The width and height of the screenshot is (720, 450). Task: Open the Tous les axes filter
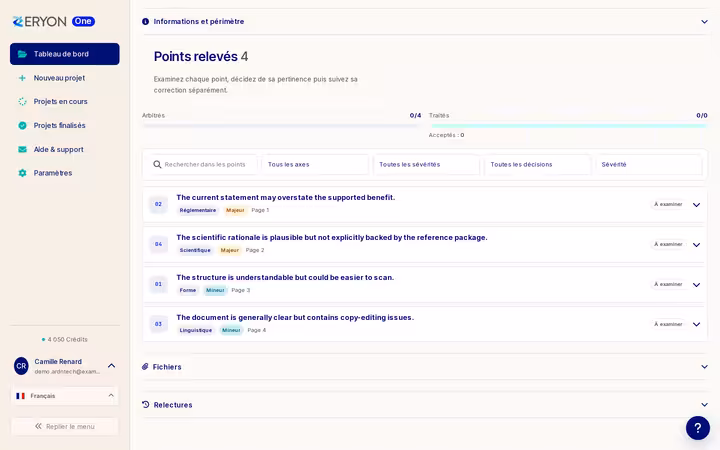pos(315,164)
